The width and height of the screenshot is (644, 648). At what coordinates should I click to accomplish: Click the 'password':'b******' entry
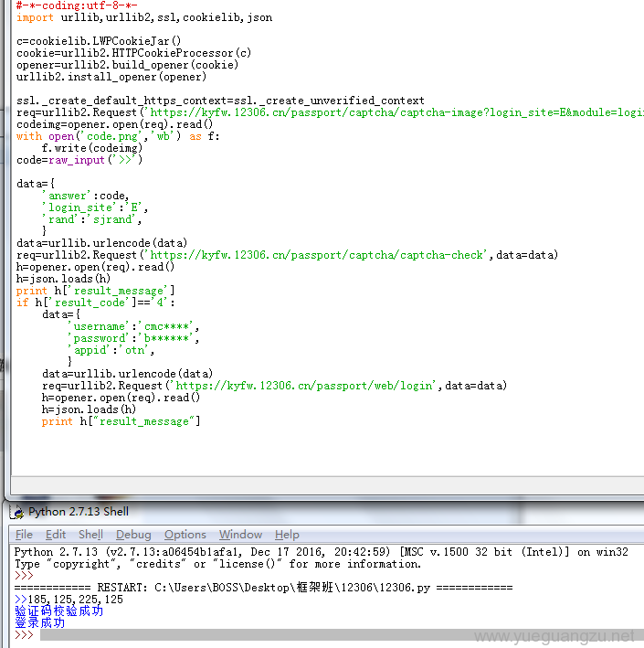click(133, 338)
